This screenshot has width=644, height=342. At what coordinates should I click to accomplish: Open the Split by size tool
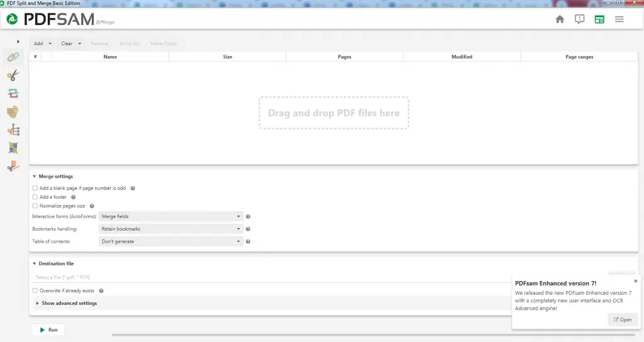click(x=13, y=166)
